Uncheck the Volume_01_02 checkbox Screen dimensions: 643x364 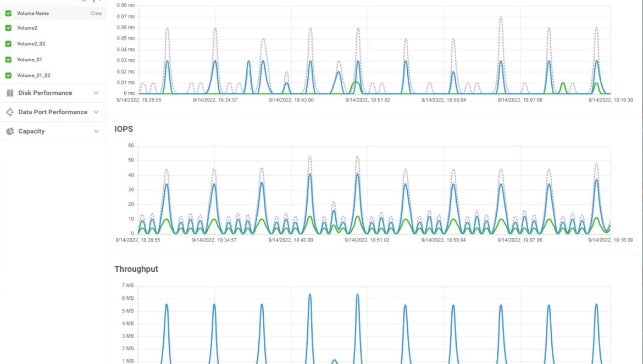[8, 75]
